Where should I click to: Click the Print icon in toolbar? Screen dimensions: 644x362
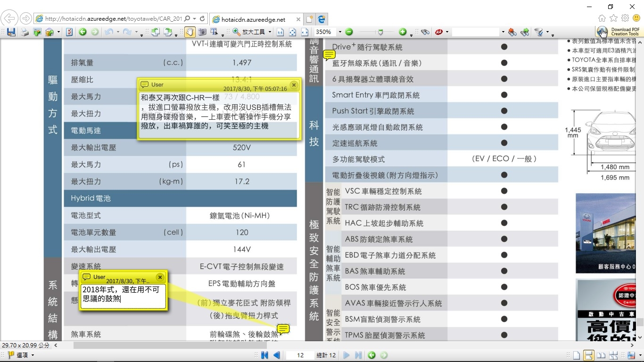[x=25, y=32]
